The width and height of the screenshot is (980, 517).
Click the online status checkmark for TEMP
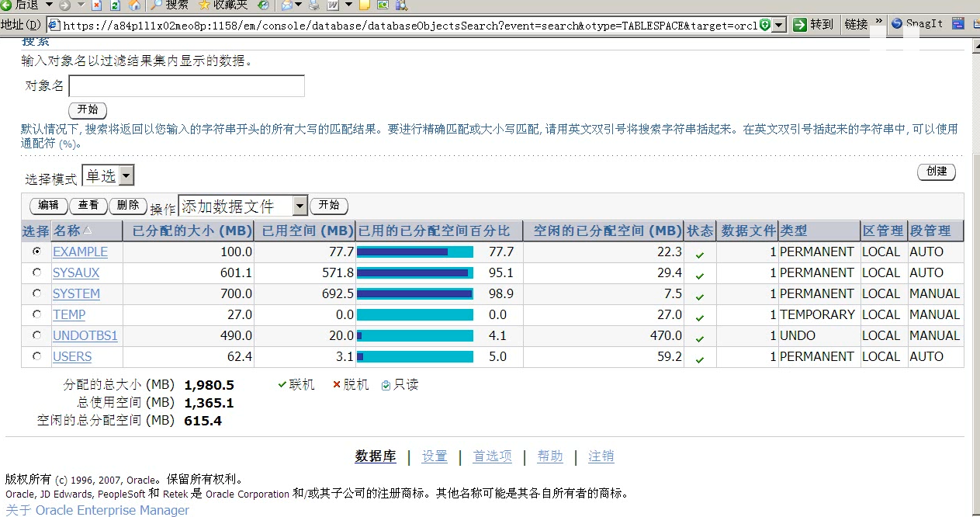(700, 317)
